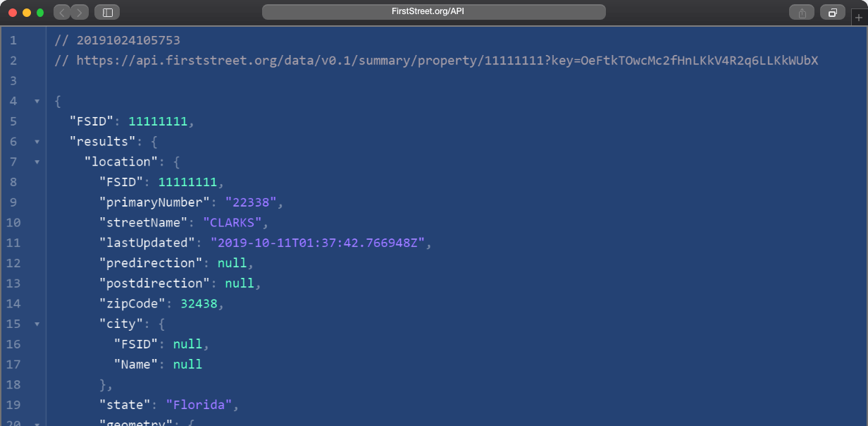Click the "primaryNumber" key on line 9
The height and width of the screenshot is (426, 868).
coord(154,202)
